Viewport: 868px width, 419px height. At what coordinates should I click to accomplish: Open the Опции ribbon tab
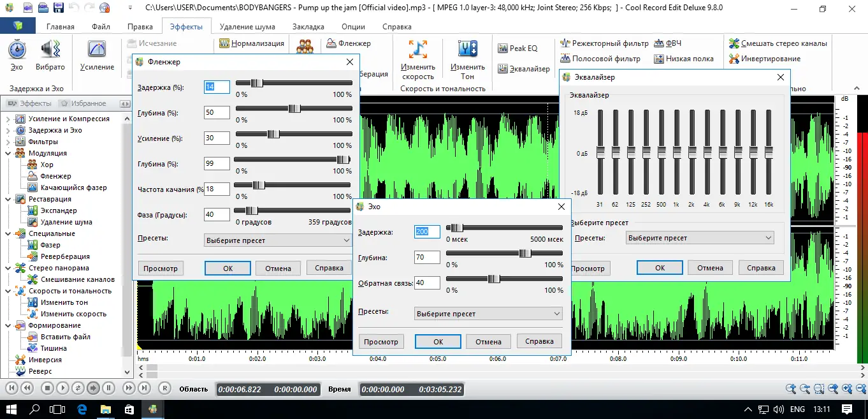pyautogui.click(x=354, y=27)
